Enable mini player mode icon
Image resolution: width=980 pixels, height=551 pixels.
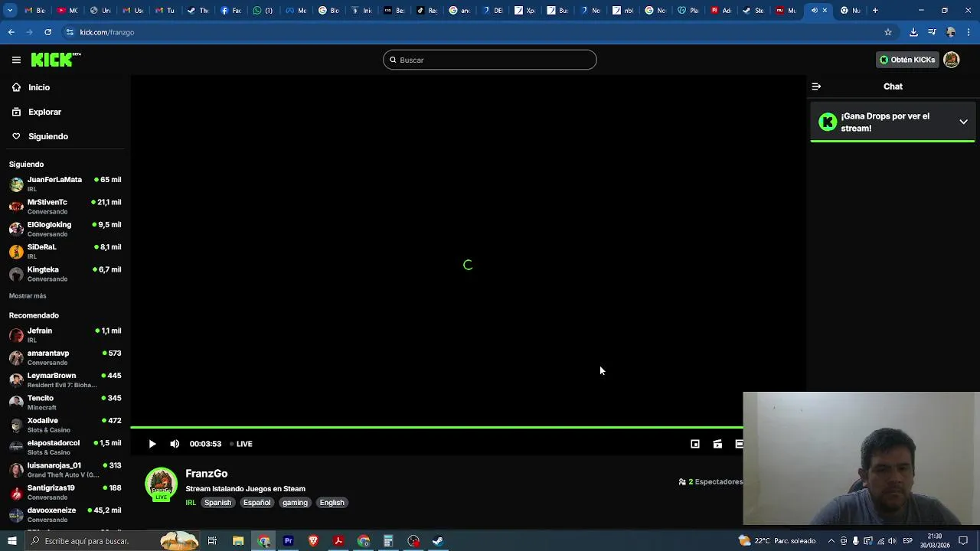(695, 444)
